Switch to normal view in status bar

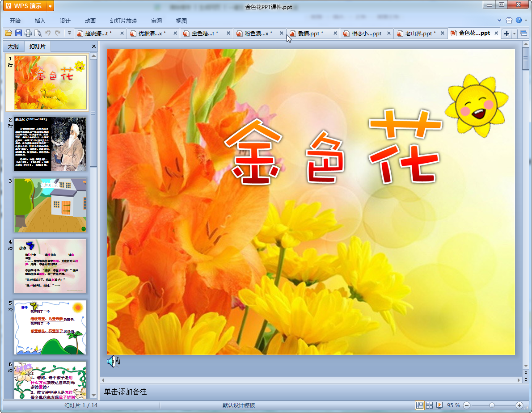[420, 405]
